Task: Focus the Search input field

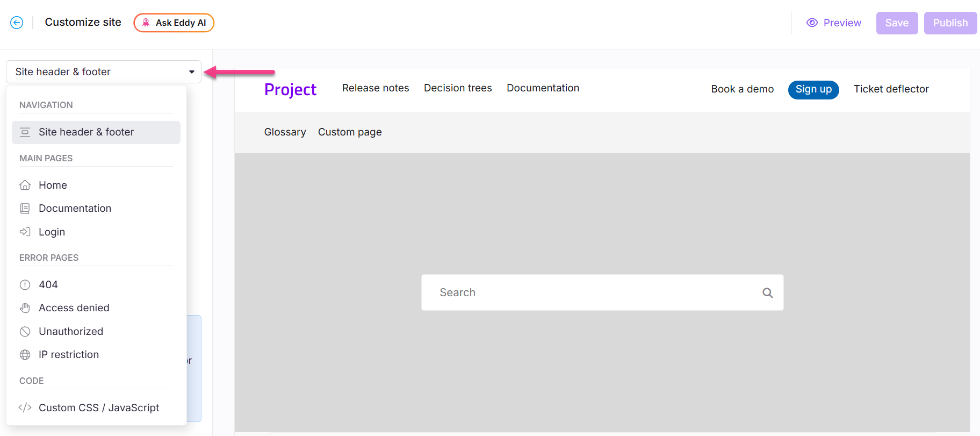Action: point(591,292)
